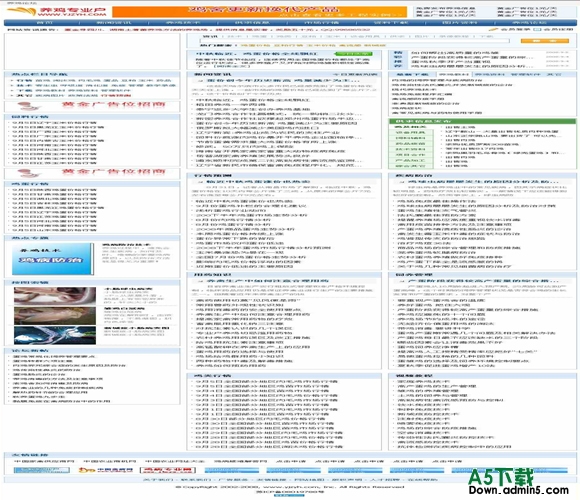Open the red-bordered 养鸡专业户 link badge in footer
Viewport: 580px width, 500px height.
pyautogui.click(x=168, y=470)
